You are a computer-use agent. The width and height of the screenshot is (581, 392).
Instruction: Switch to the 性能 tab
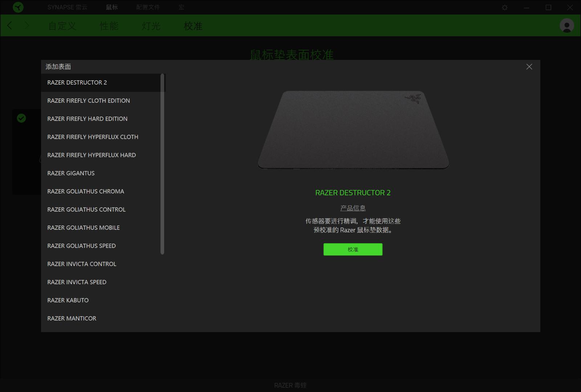pyautogui.click(x=109, y=26)
